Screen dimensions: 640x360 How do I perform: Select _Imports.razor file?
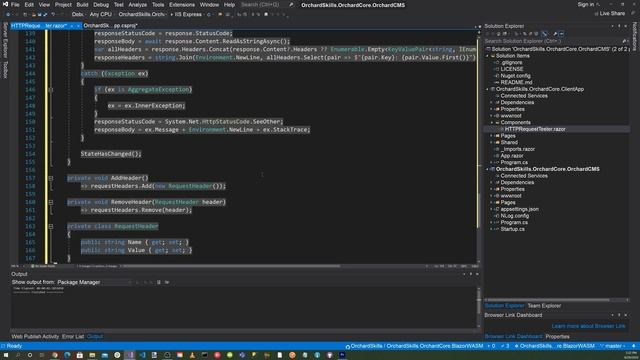(518, 149)
